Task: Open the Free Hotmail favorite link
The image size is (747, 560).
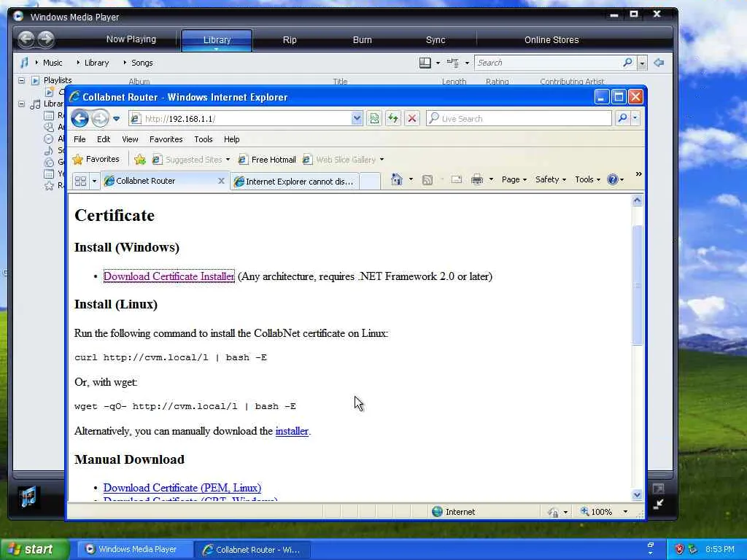Action: (267, 160)
